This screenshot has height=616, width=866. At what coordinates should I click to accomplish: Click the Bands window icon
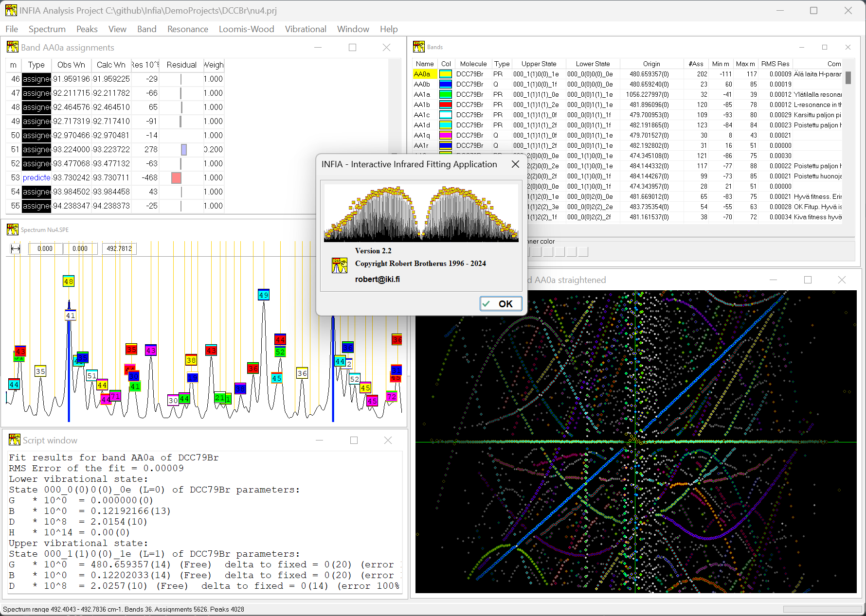(418, 47)
